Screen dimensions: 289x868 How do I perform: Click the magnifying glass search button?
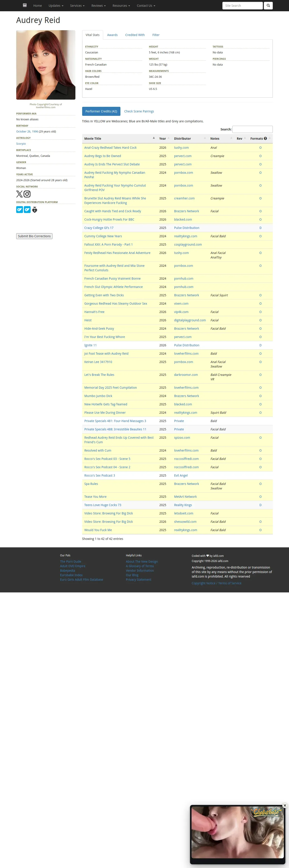point(268,5)
